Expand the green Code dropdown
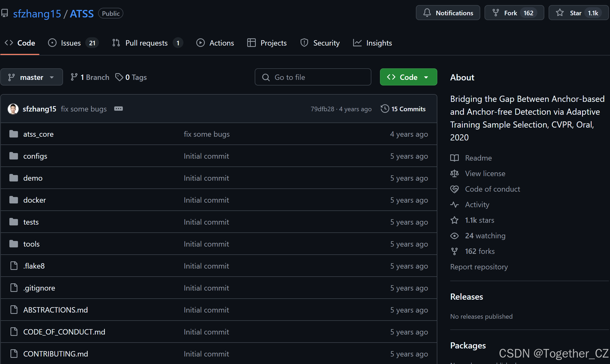This screenshot has height=364, width=610. point(408,77)
